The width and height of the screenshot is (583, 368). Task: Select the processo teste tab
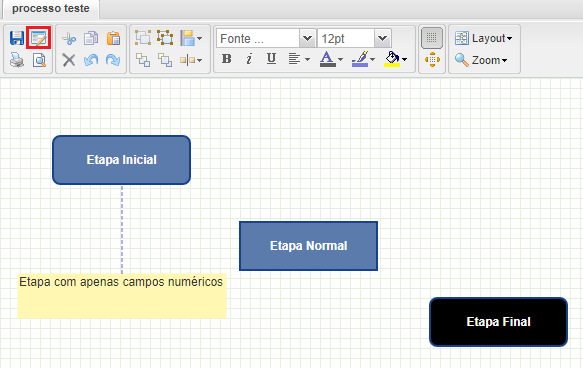[51, 9]
